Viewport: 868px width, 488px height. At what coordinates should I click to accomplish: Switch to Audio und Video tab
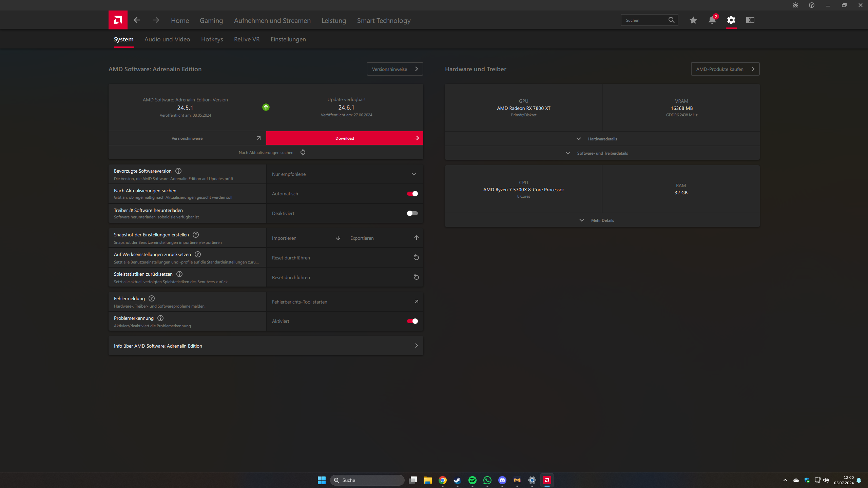(x=167, y=39)
